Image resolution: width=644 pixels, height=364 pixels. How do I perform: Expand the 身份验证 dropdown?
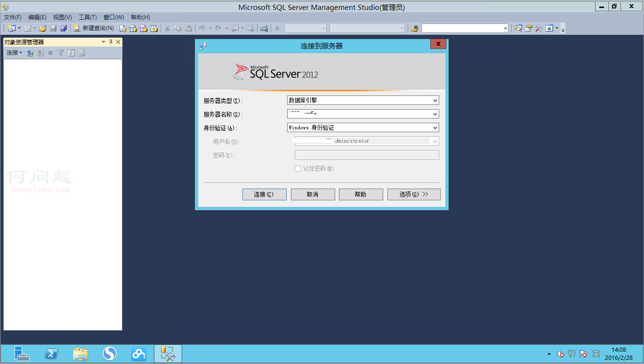(x=435, y=127)
